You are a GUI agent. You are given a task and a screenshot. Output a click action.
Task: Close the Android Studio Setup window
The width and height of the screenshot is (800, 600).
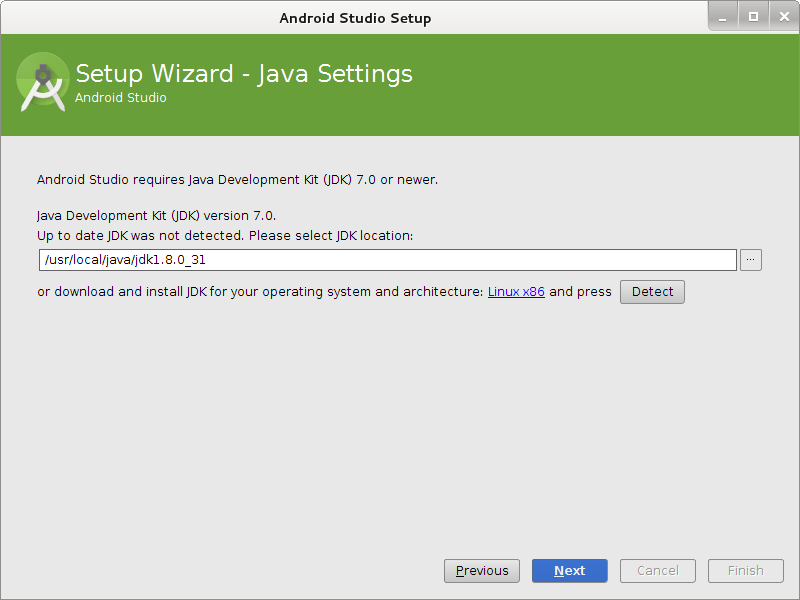[x=784, y=17]
